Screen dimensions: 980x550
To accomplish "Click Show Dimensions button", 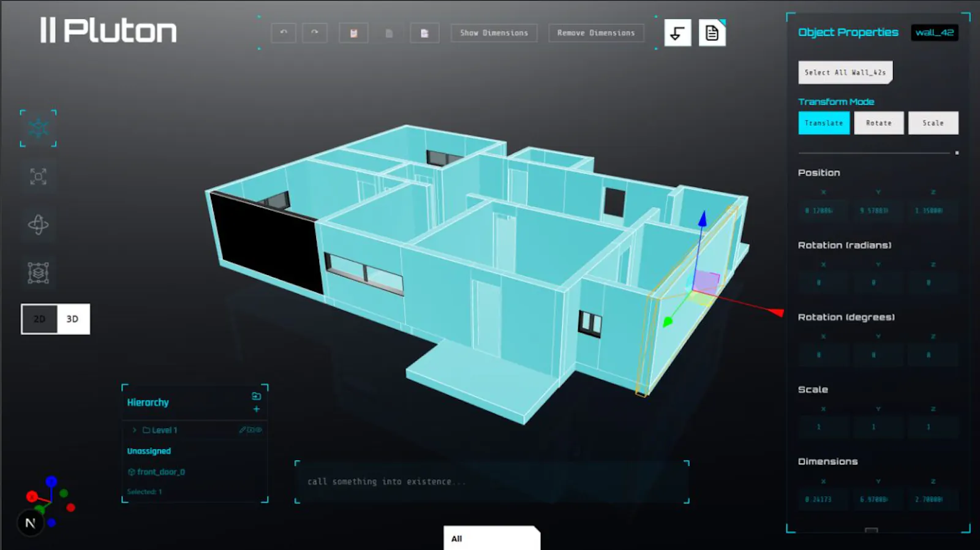I will pos(494,33).
